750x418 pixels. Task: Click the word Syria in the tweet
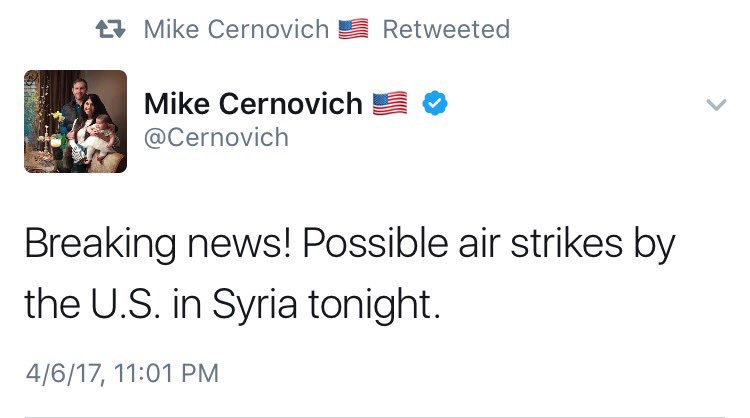[x=254, y=306]
